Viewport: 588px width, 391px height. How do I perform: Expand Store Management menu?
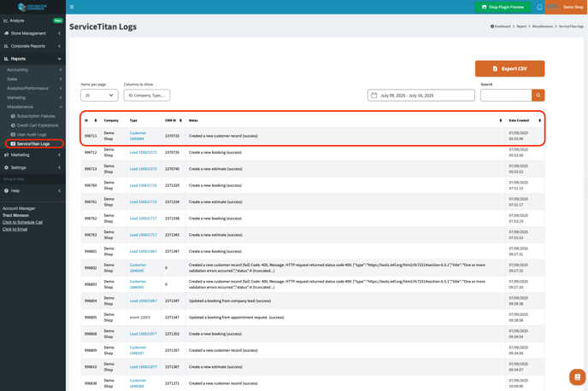pos(32,33)
